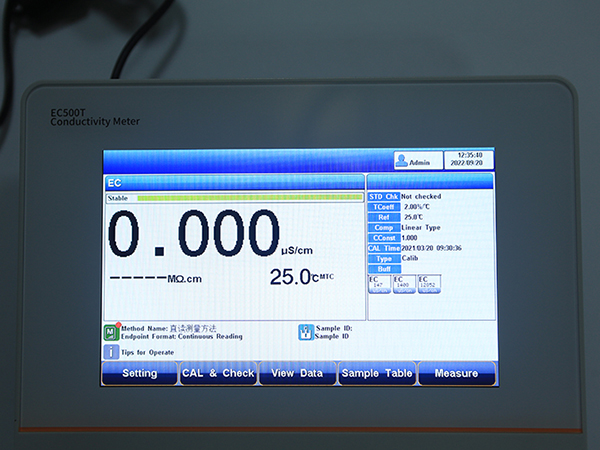Open the Admin user account button
The image size is (600, 450).
click(x=418, y=160)
